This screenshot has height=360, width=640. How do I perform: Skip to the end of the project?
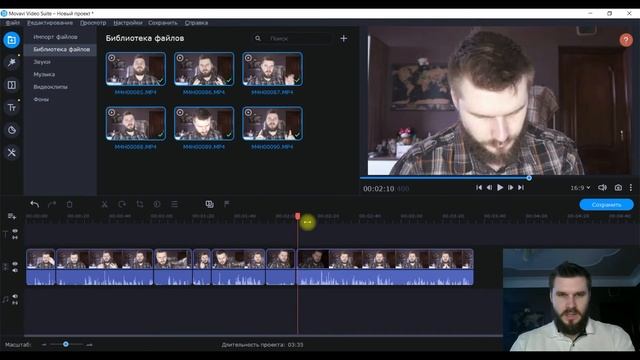pos(521,188)
